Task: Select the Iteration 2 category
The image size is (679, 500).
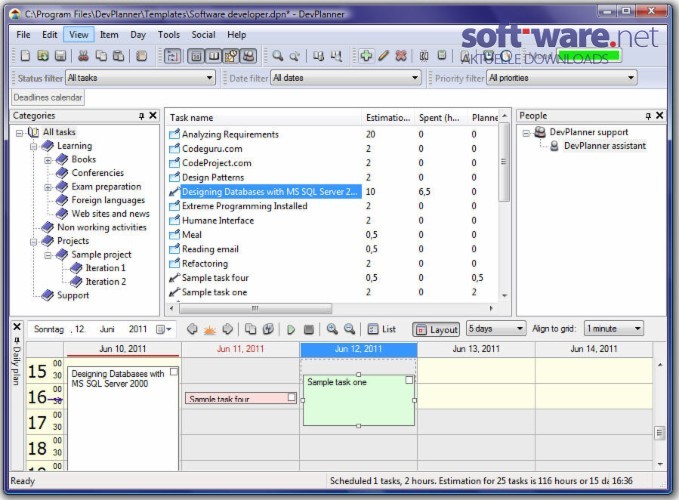Action: (x=105, y=282)
